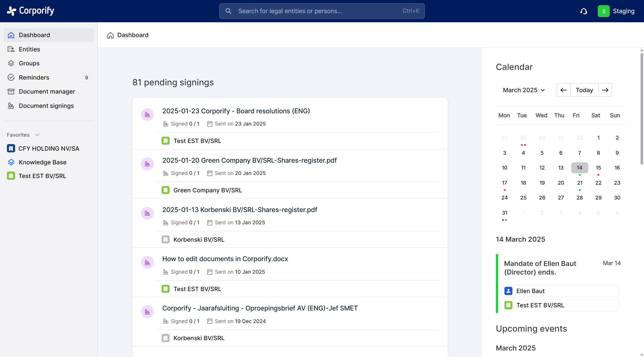Open Document signings page

click(x=46, y=106)
